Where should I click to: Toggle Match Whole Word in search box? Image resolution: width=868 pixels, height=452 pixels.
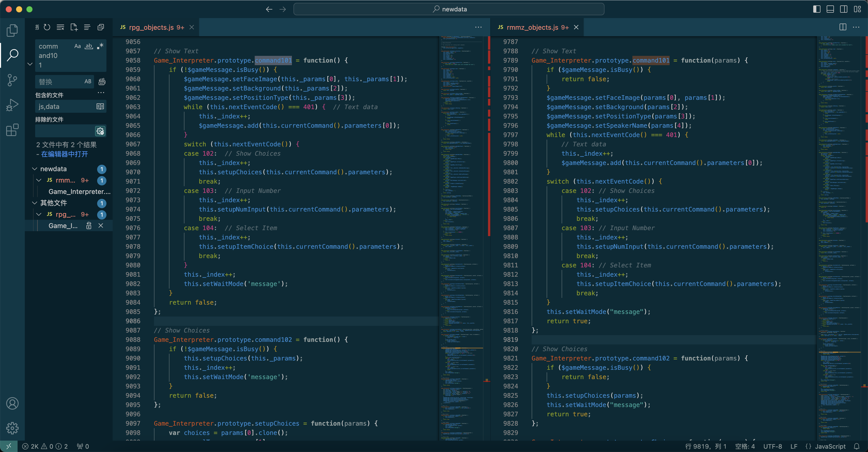[x=89, y=46]
